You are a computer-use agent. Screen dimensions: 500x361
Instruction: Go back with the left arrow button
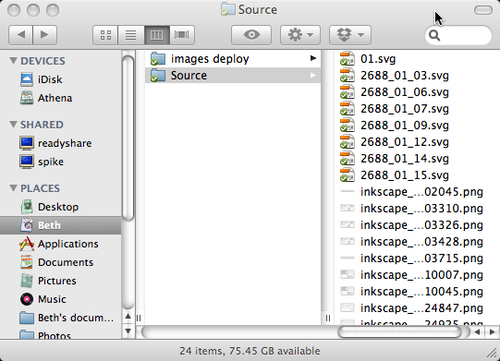point(20,35)
